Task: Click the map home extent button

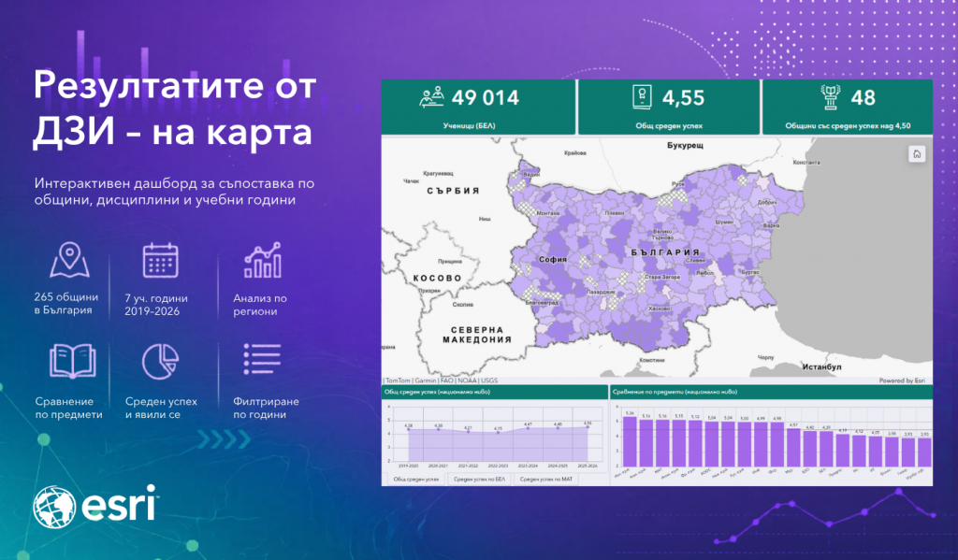Action: point(917,154)
